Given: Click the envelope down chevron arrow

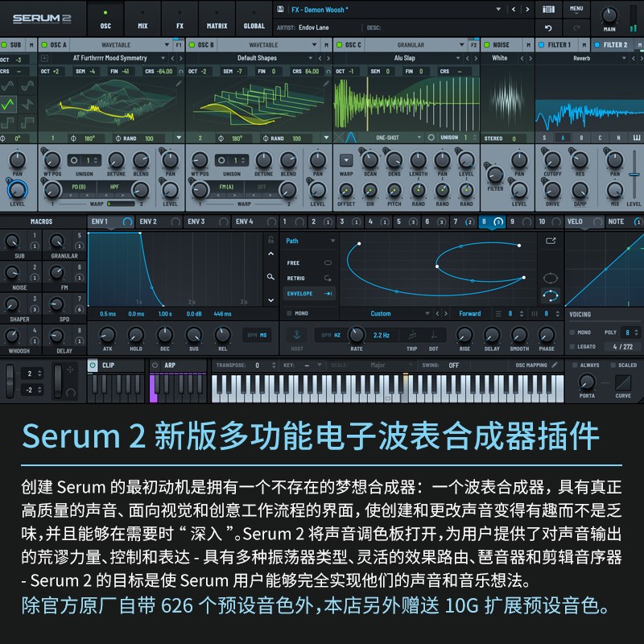Looking at the screenshot, I should (270, 300).
